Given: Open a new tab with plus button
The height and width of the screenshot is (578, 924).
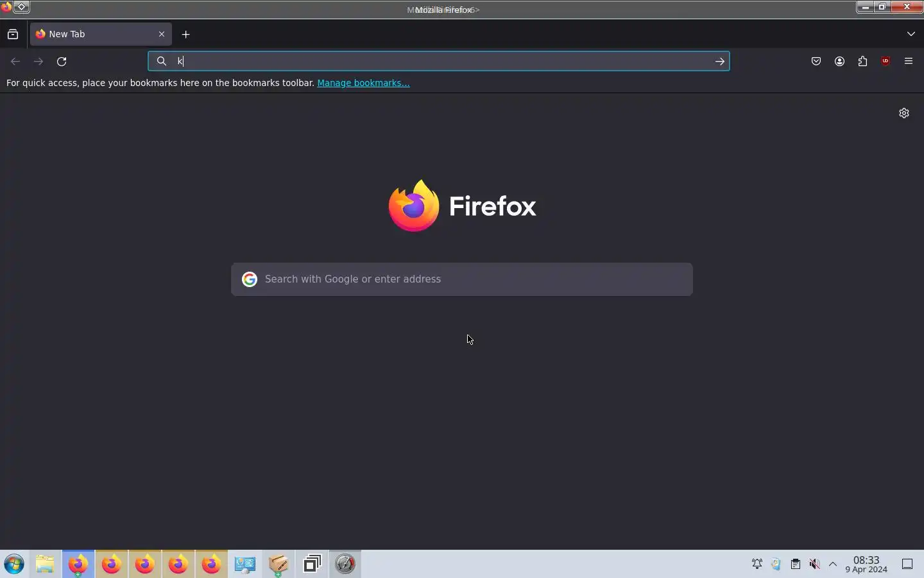Looking at the screenshot, I should pos(186,35).
